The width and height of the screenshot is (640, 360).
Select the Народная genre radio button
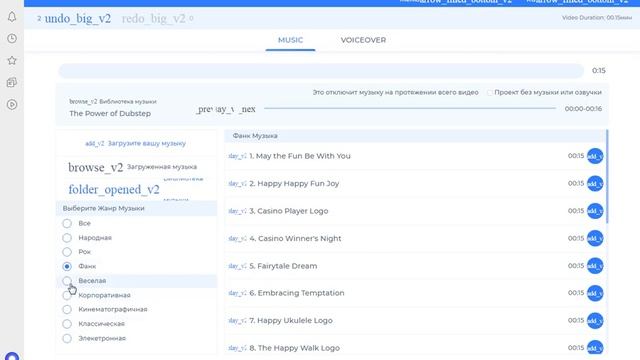[x=67, y=238]
